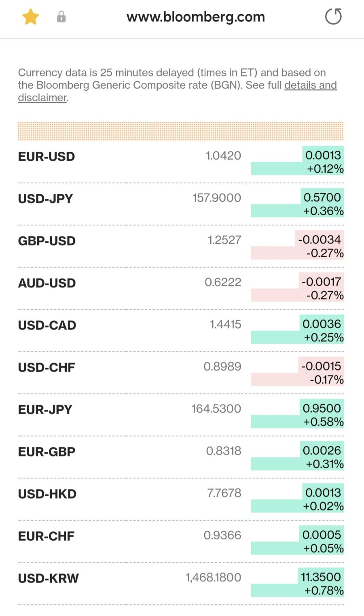
Task: Select the USD-HKD currency row
Action: point(47,494)
